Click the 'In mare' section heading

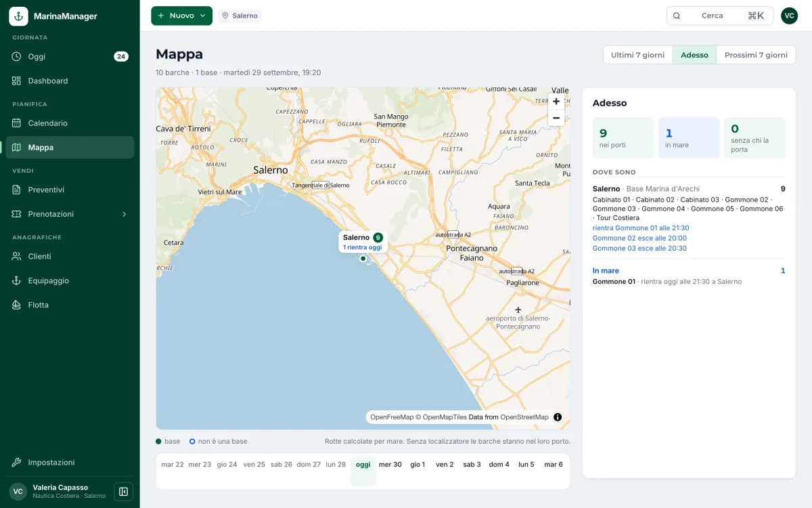[x=606, y=271]
